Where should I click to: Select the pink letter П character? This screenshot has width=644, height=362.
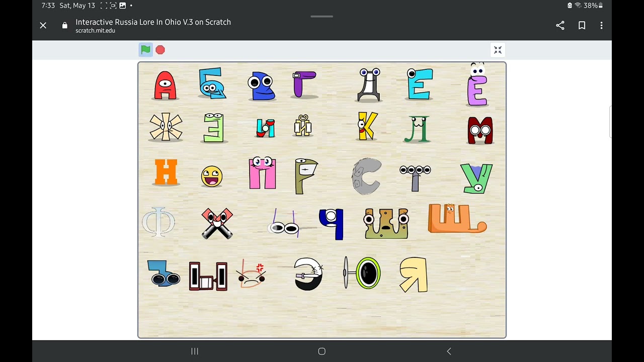[x=263, y=172]
